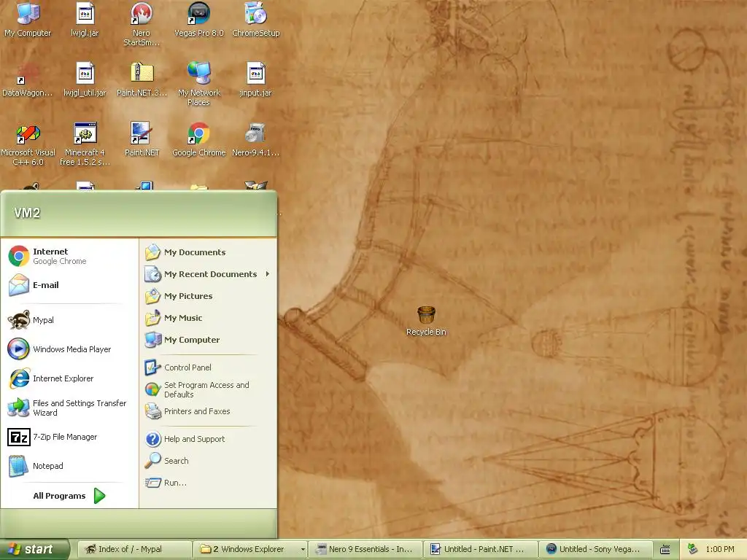This screenshot has height=560, width=747.
Task: Open Control Panel
Action: click(208, 367)
